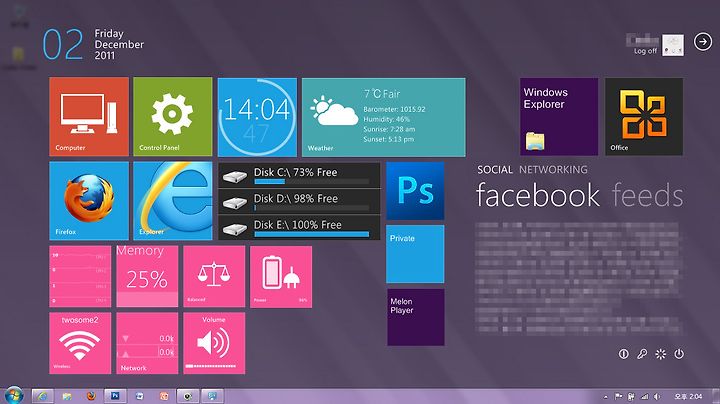This screenshot has height=404, width=720.
Task: Open the Melon Player tile
Action: 416,317
